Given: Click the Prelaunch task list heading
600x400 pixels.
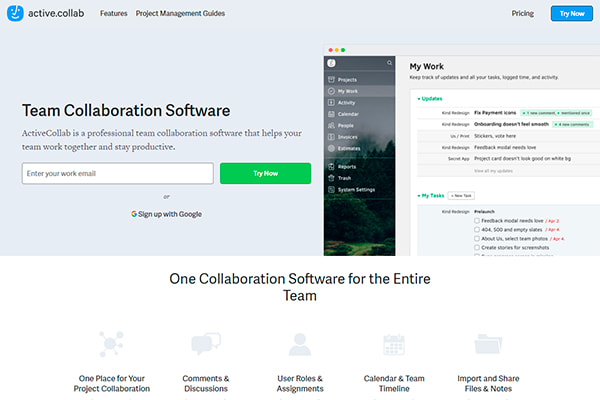Looking at the screenshot, I should [x=484, y=212].
